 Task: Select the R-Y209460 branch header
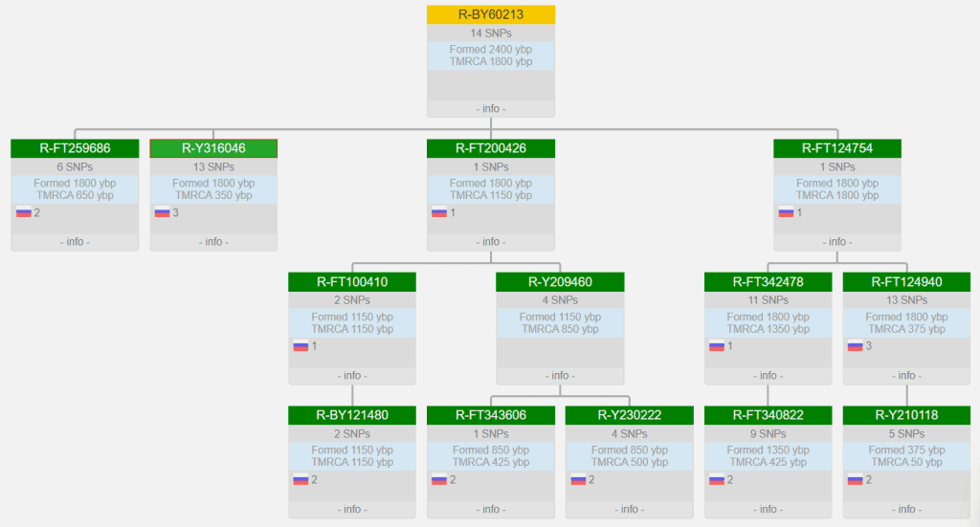point(560,282)
